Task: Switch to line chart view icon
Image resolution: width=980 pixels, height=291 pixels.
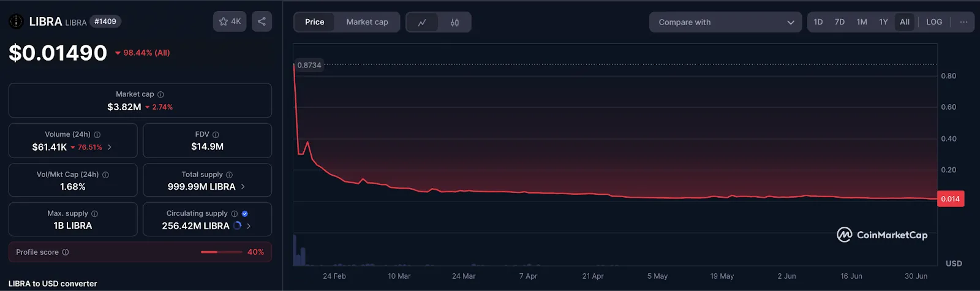Action: [422, 23]
